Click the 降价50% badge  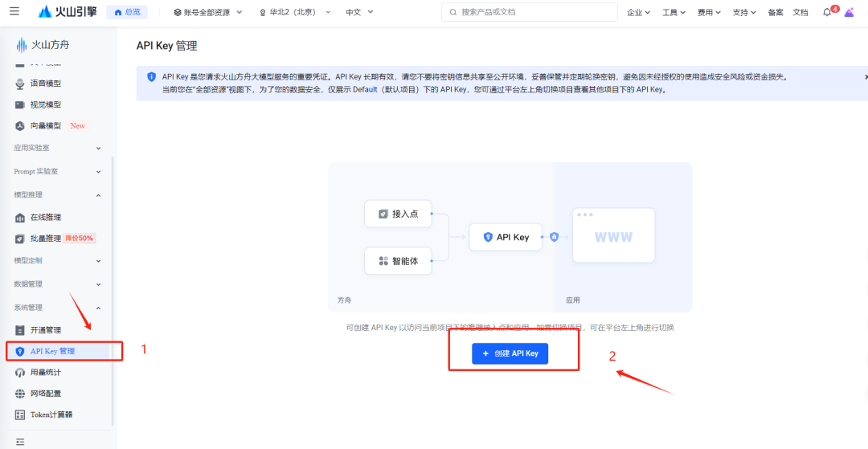click(x=80, y=239)
